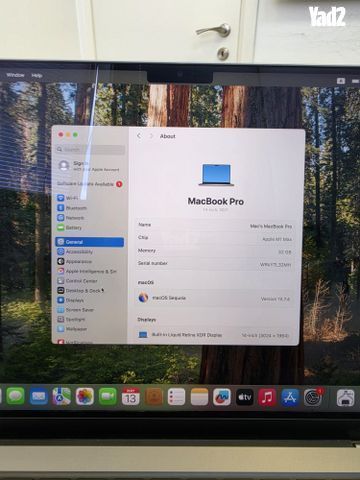Click the rightmost Dock icon after the separator
Screen dimensions: 360x480
pos(345,398)
